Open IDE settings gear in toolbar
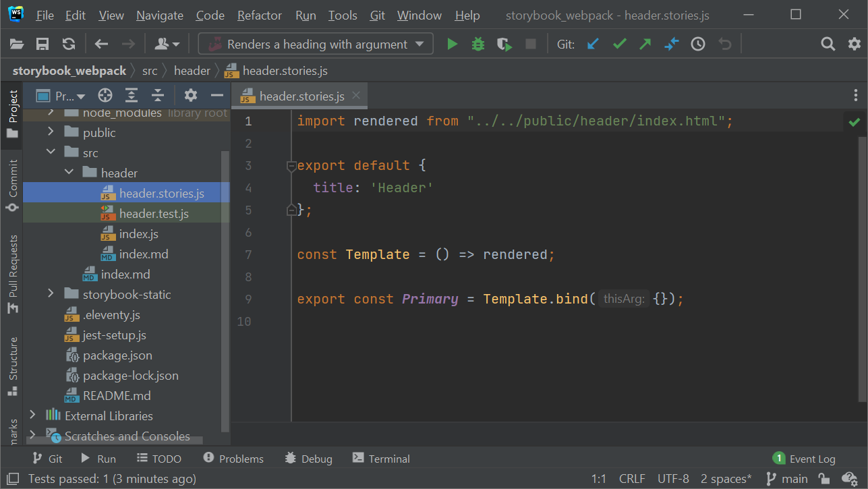 pos(854,45)
